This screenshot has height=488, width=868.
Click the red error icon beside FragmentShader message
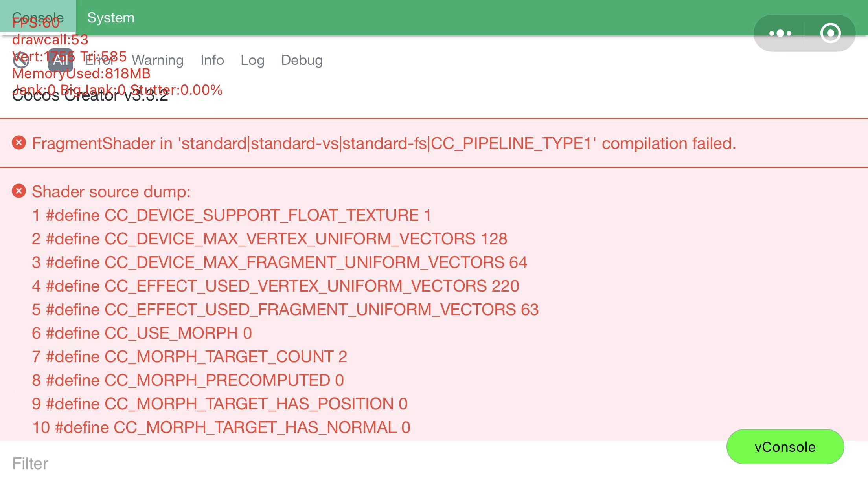(x=19, y=143)
